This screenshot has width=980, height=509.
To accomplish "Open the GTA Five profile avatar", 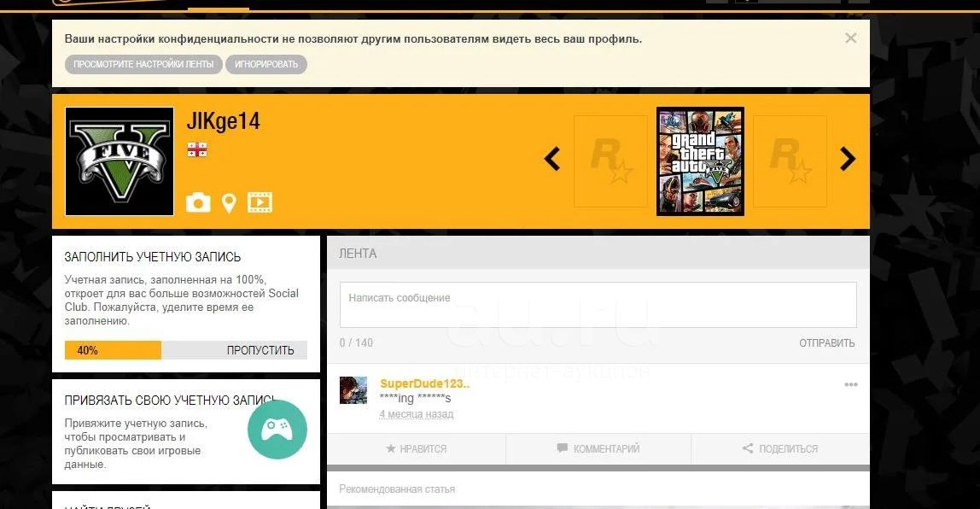I will [x=120, y=161].
